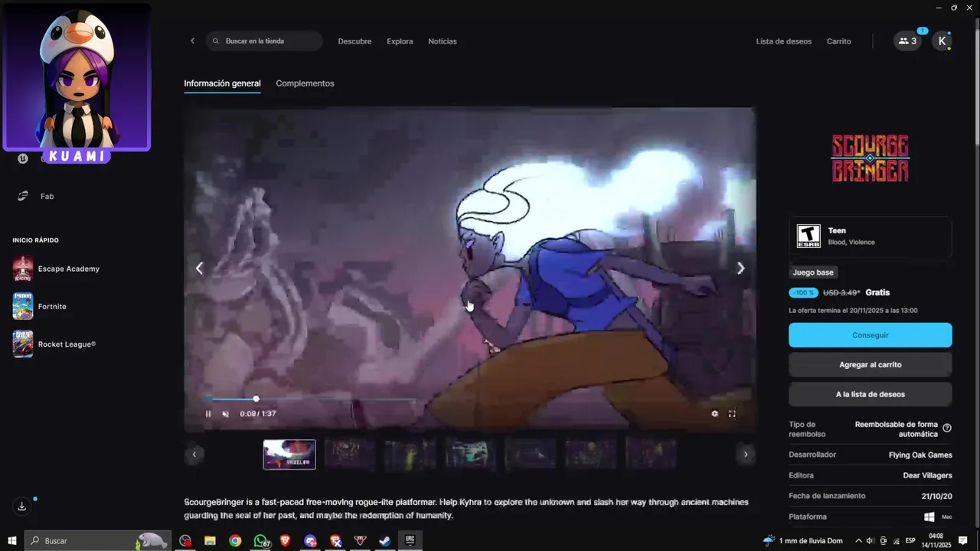980x551 pixels.
Task: Launch Rocket League from quick launch
Action: tap(54, 344)
